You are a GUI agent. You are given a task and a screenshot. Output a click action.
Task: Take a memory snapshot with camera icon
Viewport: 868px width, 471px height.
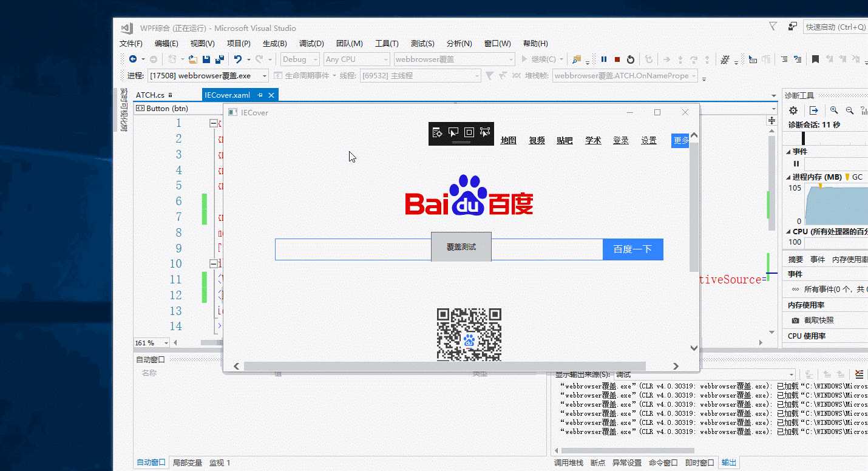click(795, 320)
